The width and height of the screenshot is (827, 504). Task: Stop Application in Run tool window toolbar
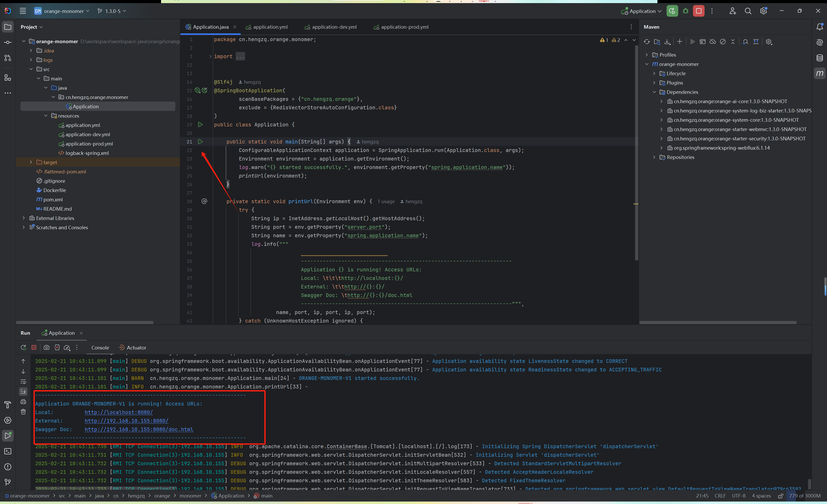34,348
